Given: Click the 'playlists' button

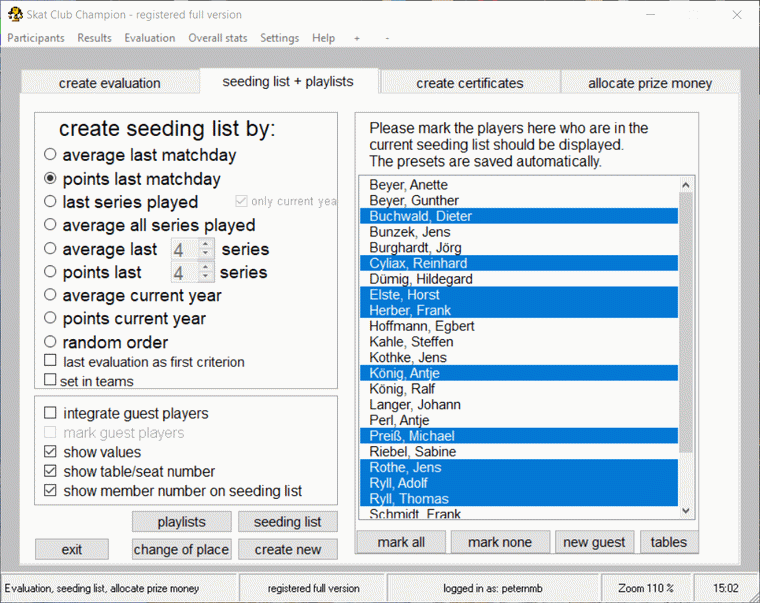Looking at the screenshot, I should pyautogui.click(x=182, y=522).
